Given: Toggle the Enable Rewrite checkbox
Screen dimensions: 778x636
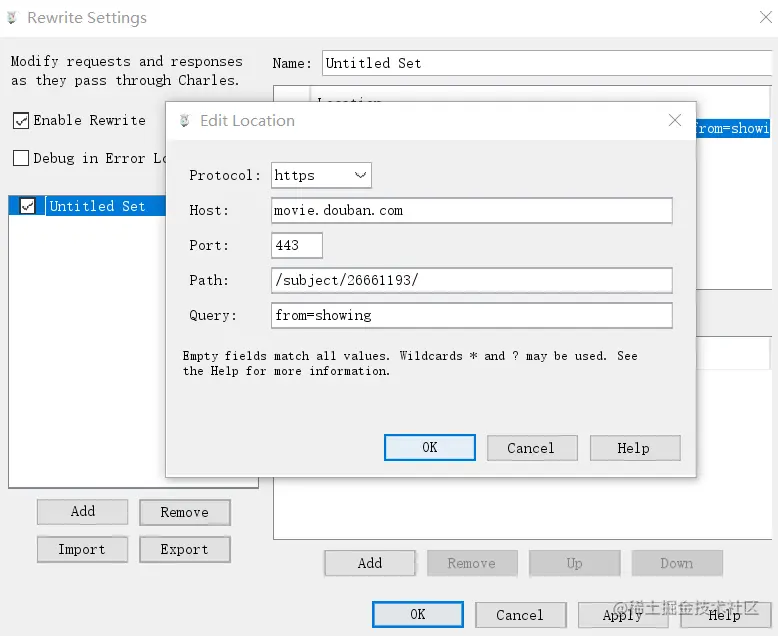Looking at the screenshot, I should click(21, 121).
